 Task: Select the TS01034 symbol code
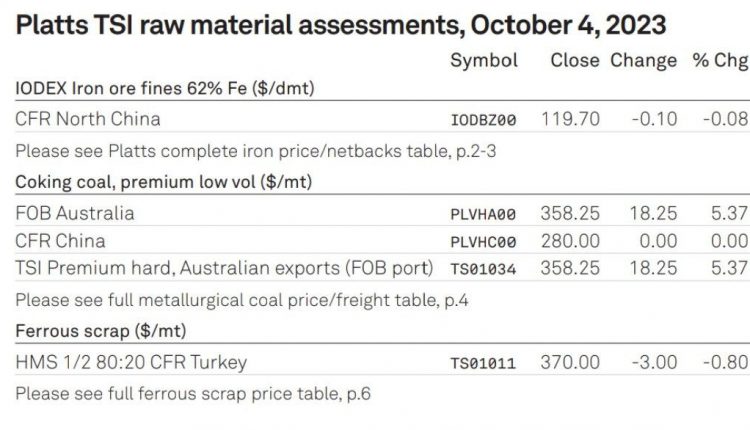coord(483,269)
